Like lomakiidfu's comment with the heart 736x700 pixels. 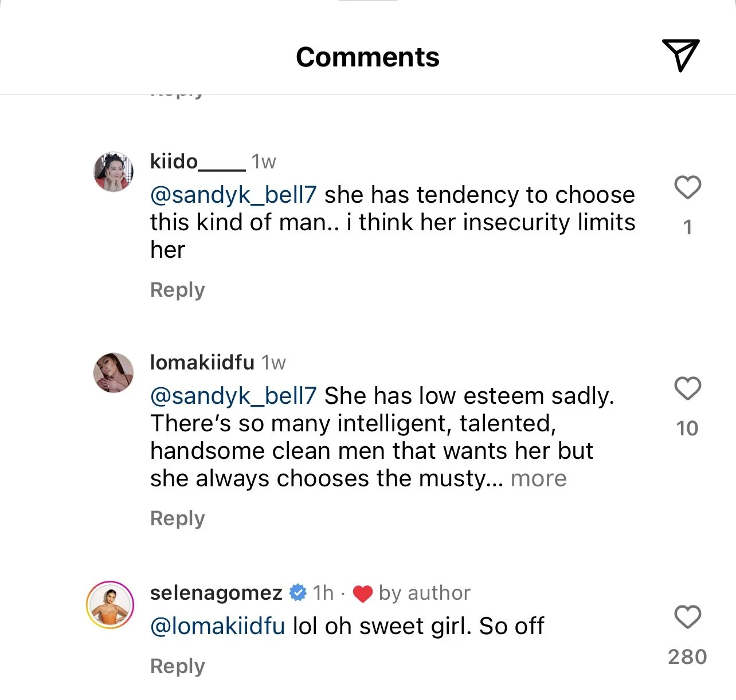(687, 388)
